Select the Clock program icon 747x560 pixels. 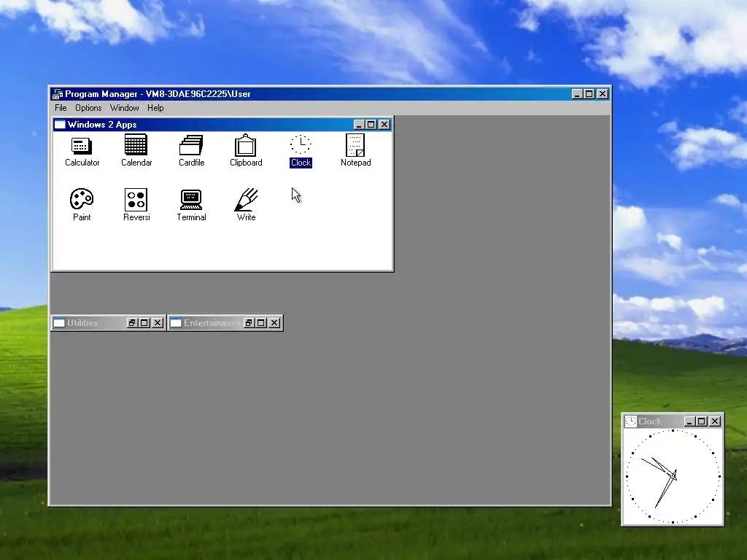tap(301, 144)
